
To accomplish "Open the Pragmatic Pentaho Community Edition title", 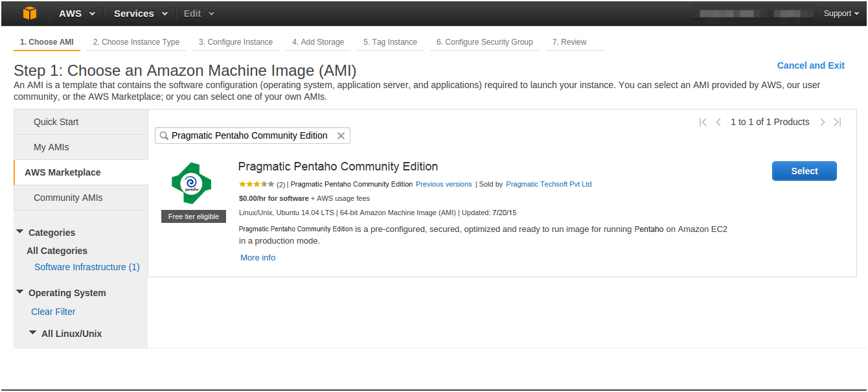I will point(338,167).
